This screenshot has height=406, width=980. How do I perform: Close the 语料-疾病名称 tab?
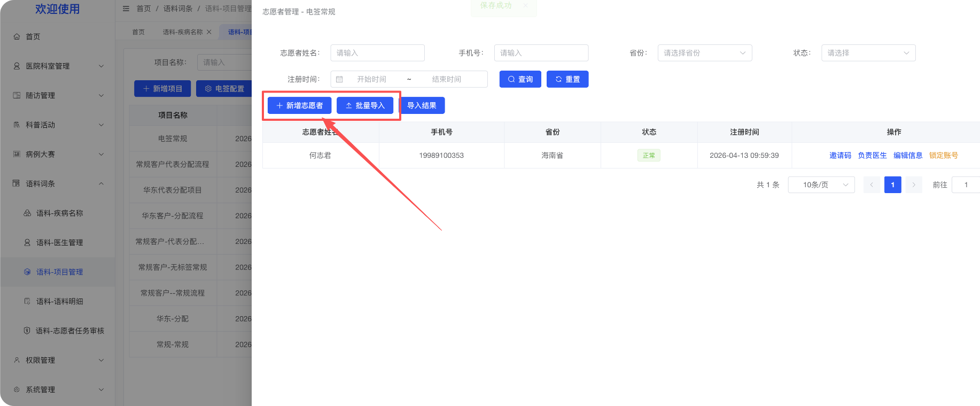(x=209, y=32)
